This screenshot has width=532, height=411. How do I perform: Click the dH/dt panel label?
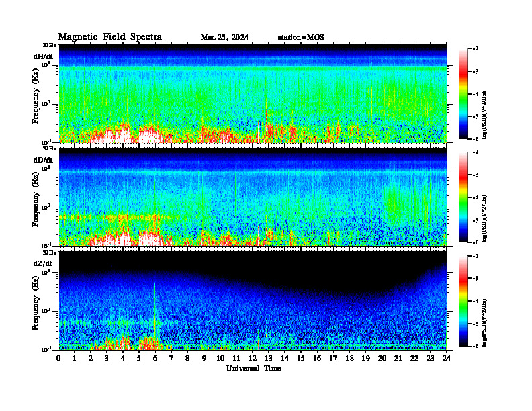tap(43, 56)
